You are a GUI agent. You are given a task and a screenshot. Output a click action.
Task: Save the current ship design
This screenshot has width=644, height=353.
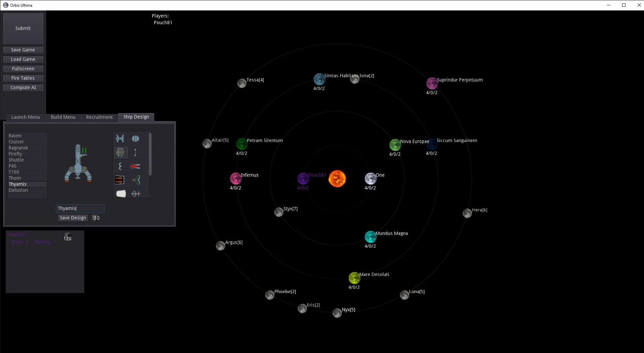pos(73,218)
